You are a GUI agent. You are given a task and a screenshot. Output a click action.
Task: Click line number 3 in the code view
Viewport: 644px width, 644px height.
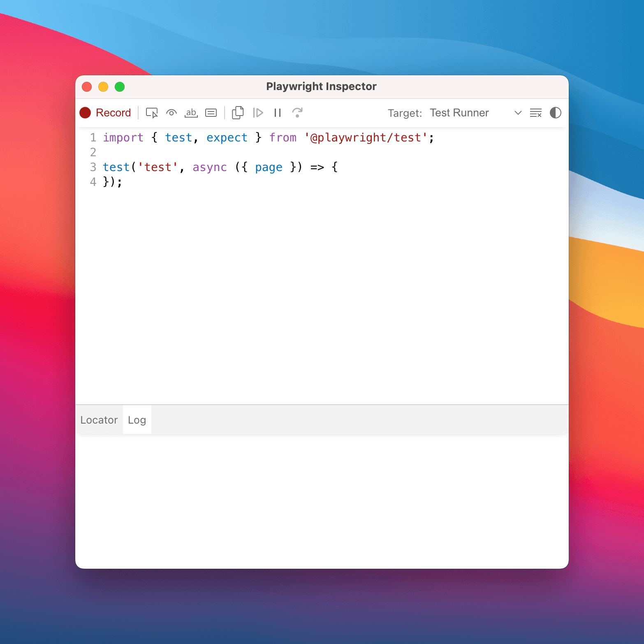[x=93, y=167]
